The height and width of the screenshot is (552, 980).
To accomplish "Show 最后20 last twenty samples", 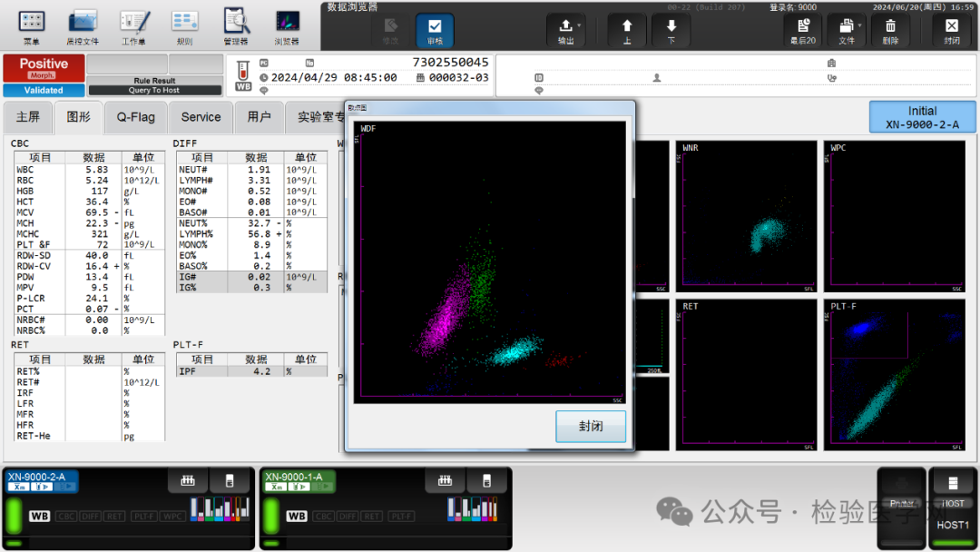I will (803, 31).
